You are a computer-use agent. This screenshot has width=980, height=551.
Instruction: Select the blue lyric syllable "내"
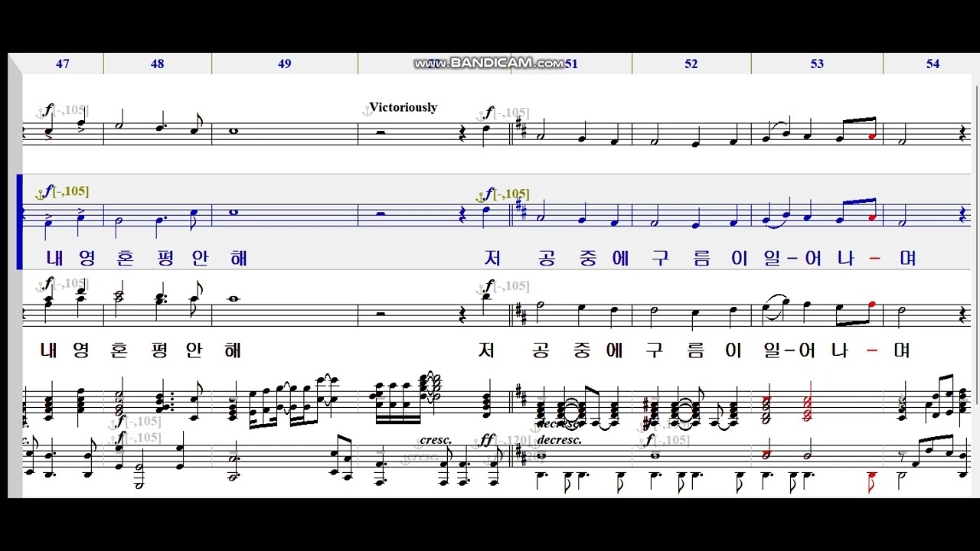54,258
